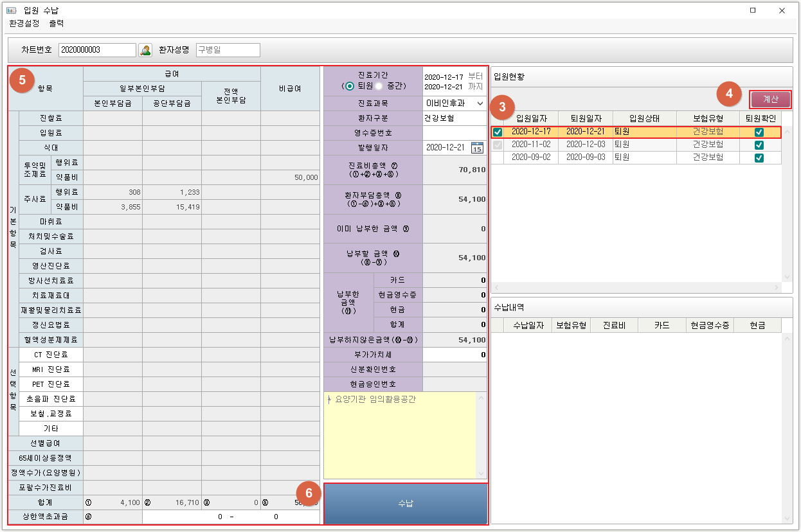801x532 pixels.
Task: Click the memo area scroll-down arrow
Action: (481, 473)
